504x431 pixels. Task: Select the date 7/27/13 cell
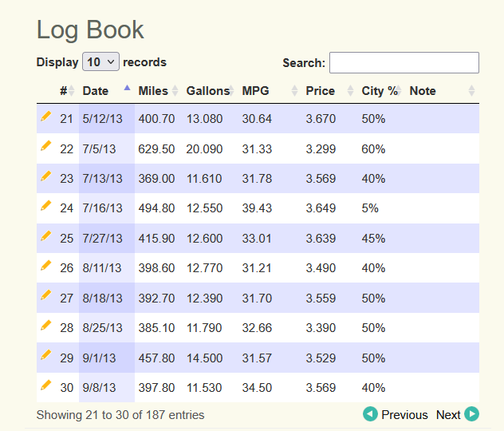[107, 239]
